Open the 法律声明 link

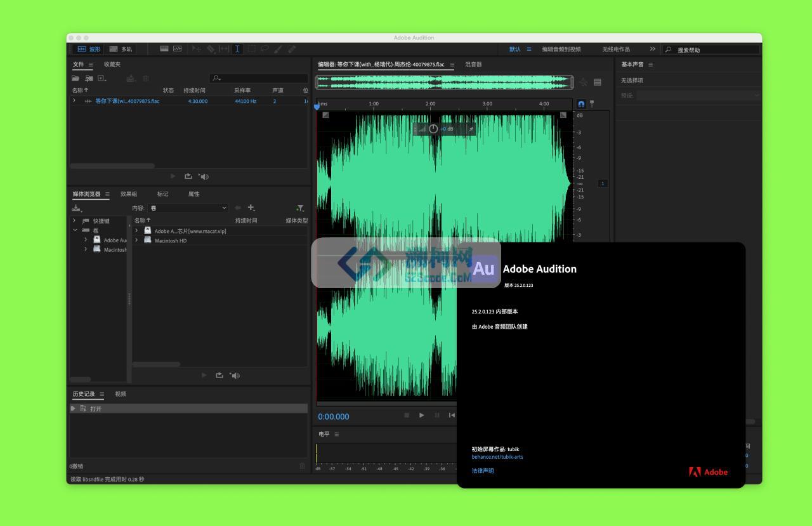pos(483,471)
